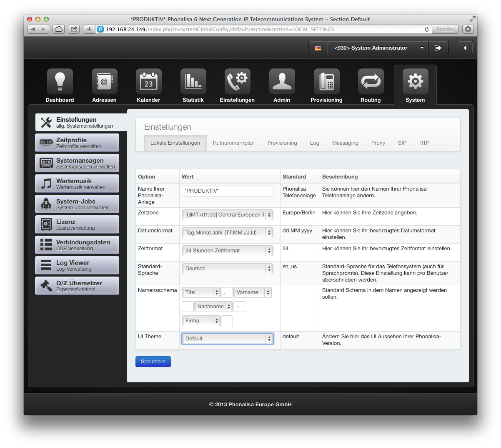Viewport: 501px width, 448px height.
Task: Open the Nachname name scheme dropdown
Action: (213, 307)
